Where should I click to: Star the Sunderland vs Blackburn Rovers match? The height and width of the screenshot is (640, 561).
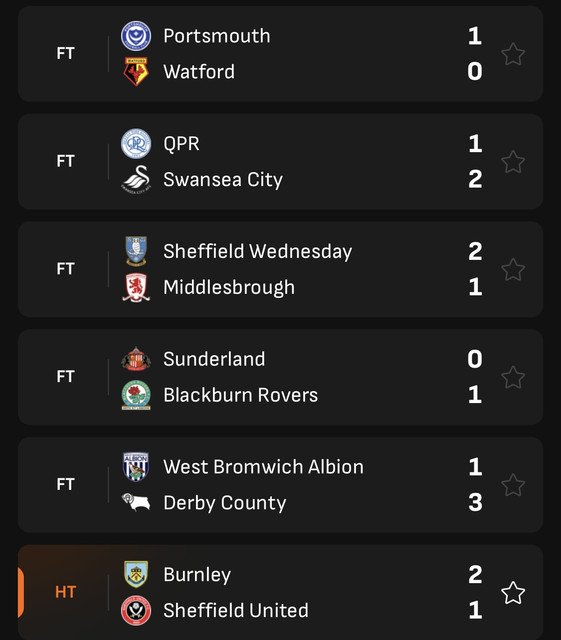click(513, 377)
